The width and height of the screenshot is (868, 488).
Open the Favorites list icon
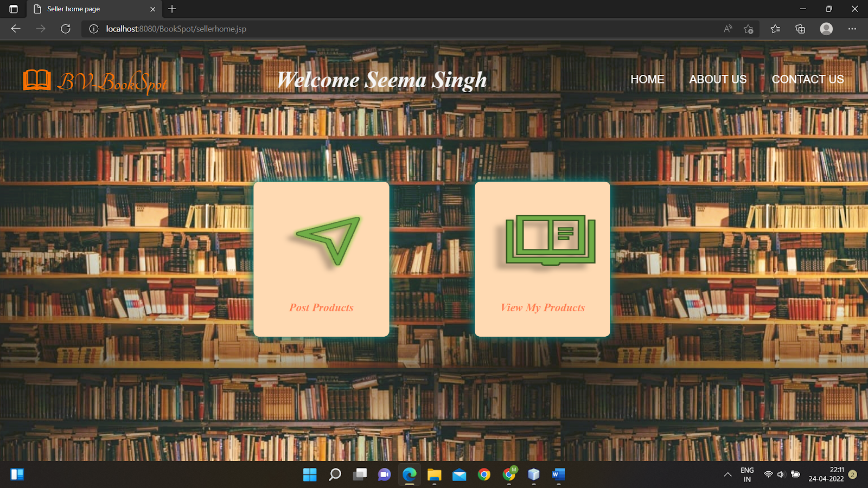click(x=775, y=29)
